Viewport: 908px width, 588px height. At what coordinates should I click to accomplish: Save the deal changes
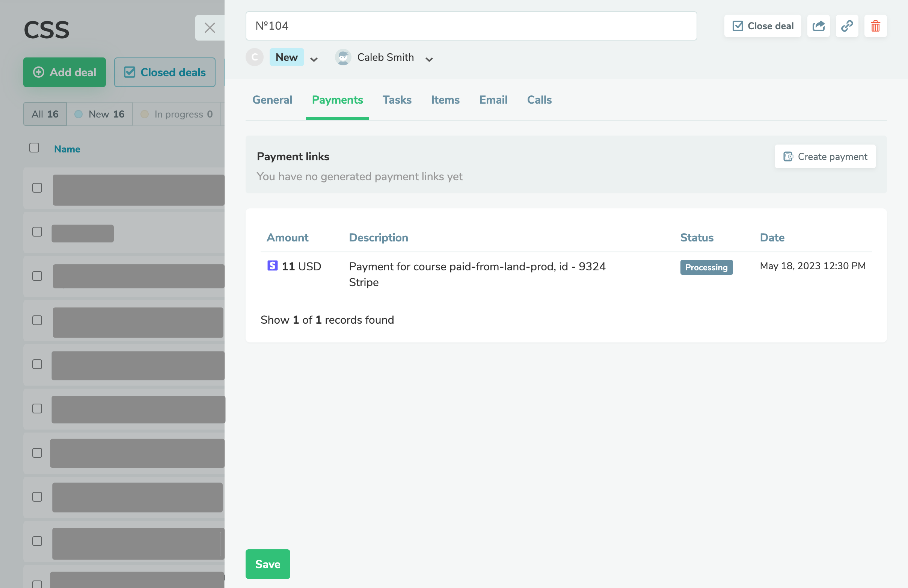267,564
